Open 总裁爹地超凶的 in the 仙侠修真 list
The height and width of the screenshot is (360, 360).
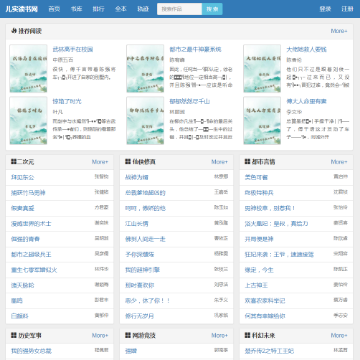tap(145, 193)
